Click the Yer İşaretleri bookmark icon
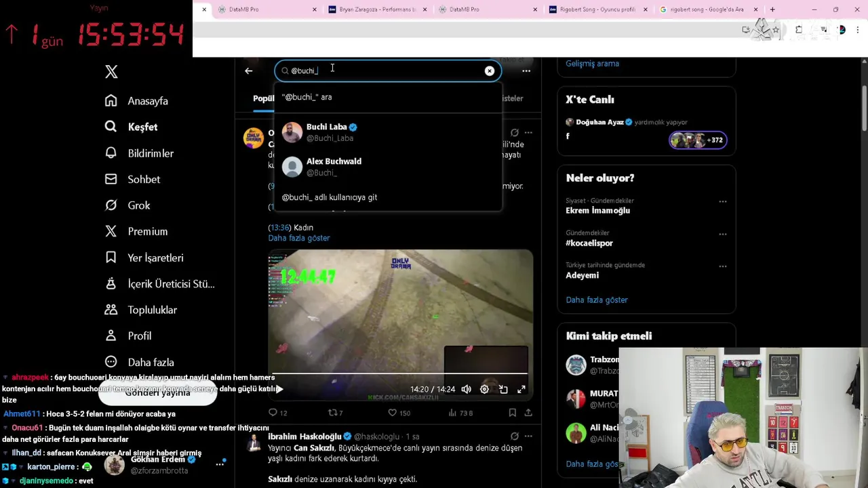Image resolution: width=868 pixels, height=488 pixels. click(111, 258)
